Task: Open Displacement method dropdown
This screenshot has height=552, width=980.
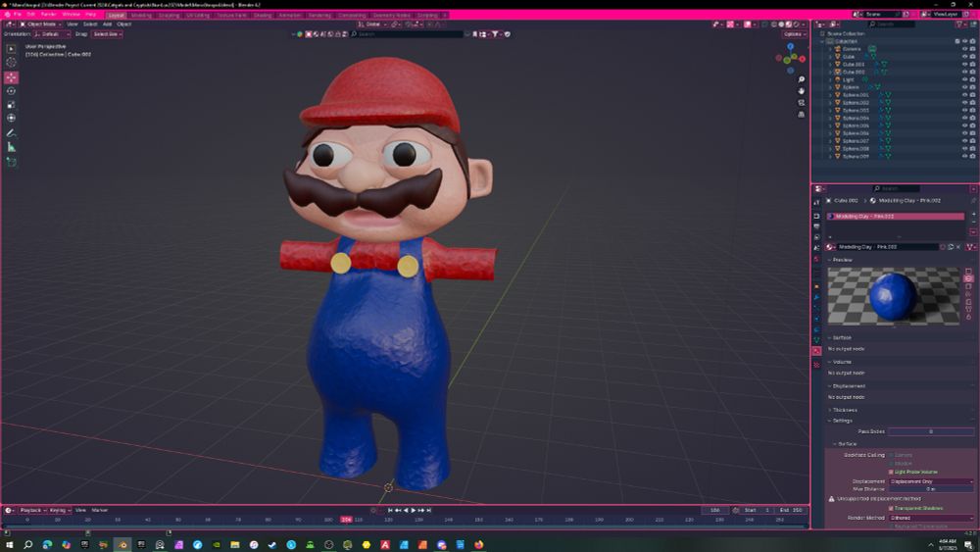Action: pos(931,481)
